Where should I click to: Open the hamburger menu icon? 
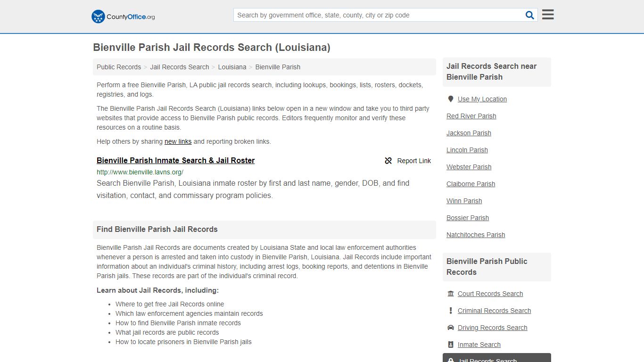pos(548,15)
